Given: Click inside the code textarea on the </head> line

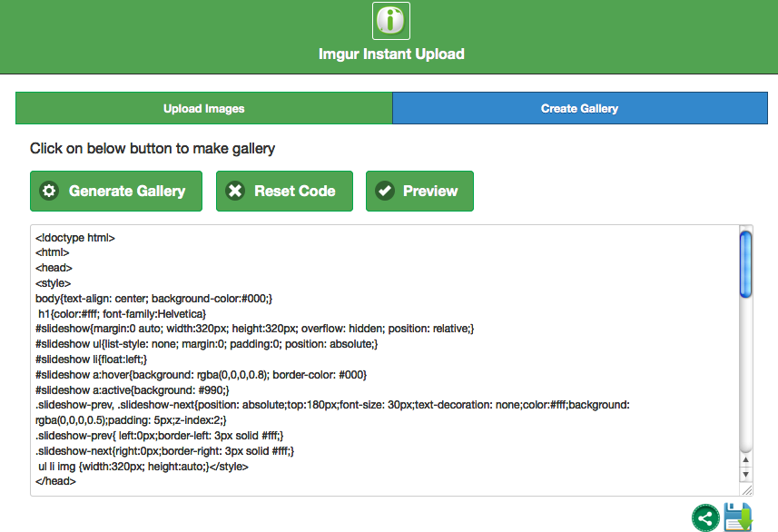Looking at the screenshot, I should [x=56, y=481].
